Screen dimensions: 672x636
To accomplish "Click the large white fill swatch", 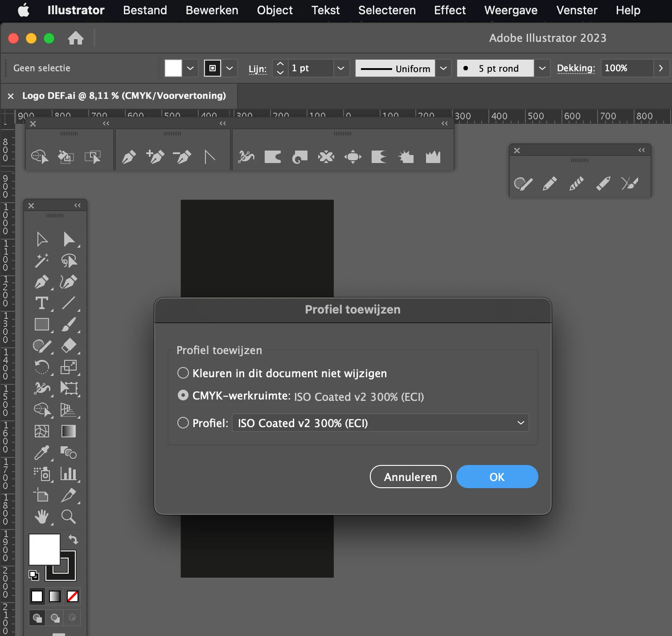I will (44, 549).
